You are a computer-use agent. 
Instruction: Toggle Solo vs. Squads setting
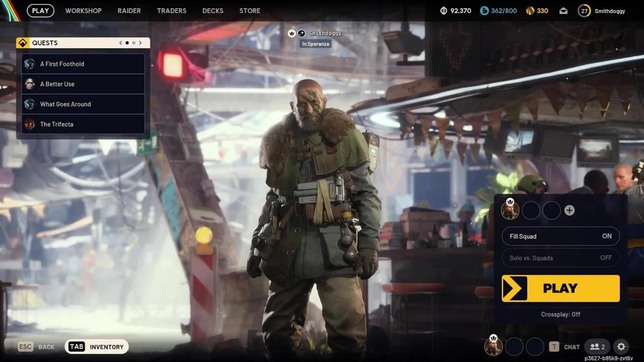click(560, 258)
